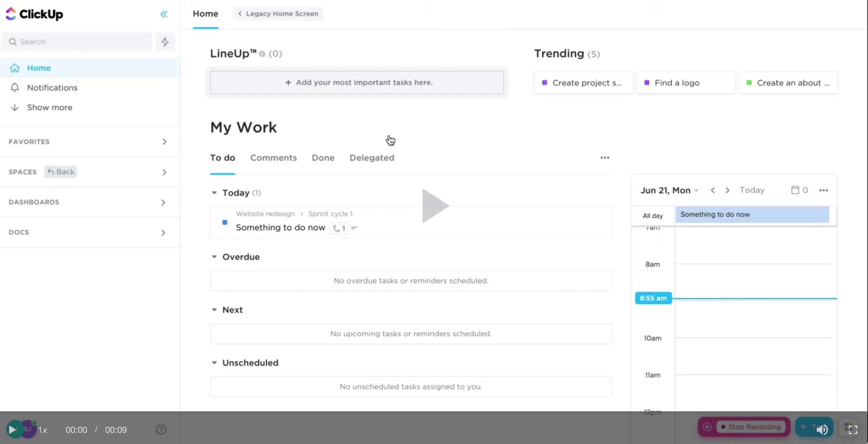Image resolution: width=868 pixels, height=444 pixels.
Task: Click Stop Recording button
Action: (x=750, y=427)
